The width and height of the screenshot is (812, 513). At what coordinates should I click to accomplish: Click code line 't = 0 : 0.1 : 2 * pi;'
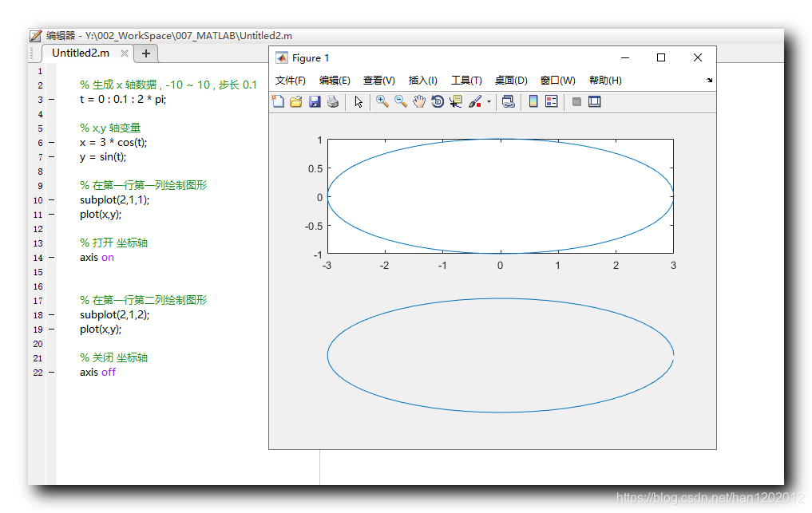(x=123, y=100)
